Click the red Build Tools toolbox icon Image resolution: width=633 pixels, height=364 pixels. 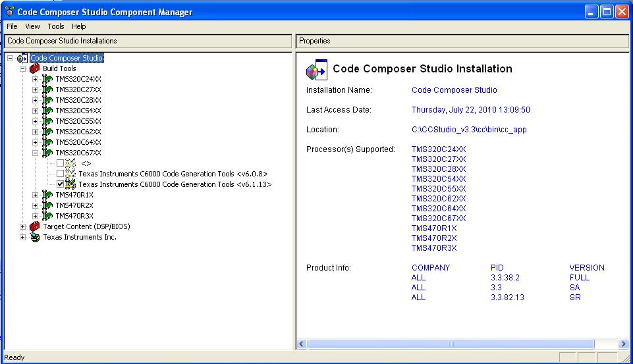pos(35,68)
